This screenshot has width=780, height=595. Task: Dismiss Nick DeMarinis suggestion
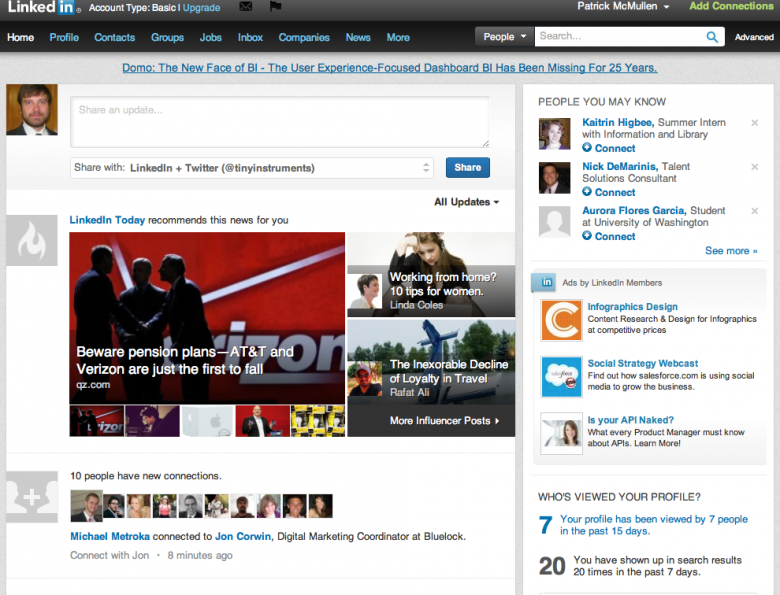tap(755, 167)
